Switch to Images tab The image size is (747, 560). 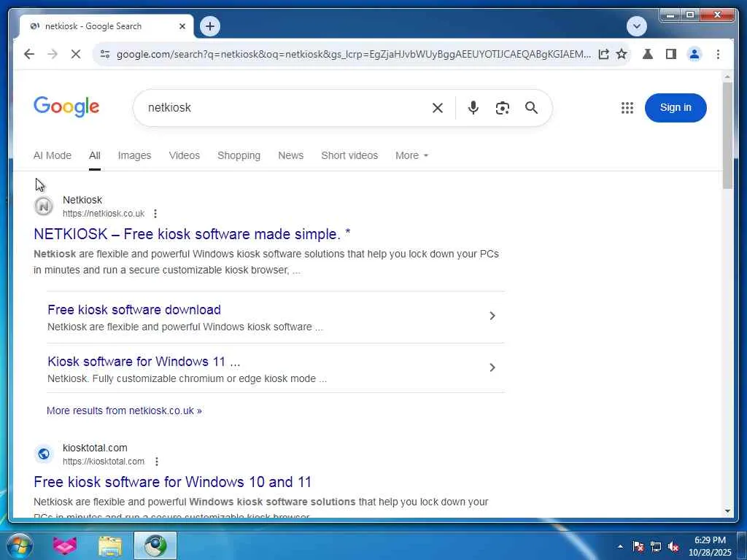click(x=134, y=155)
